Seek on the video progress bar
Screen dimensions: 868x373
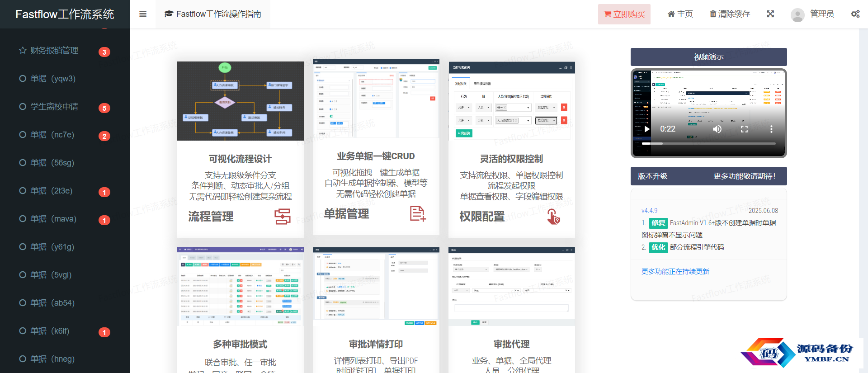point(709,143)
